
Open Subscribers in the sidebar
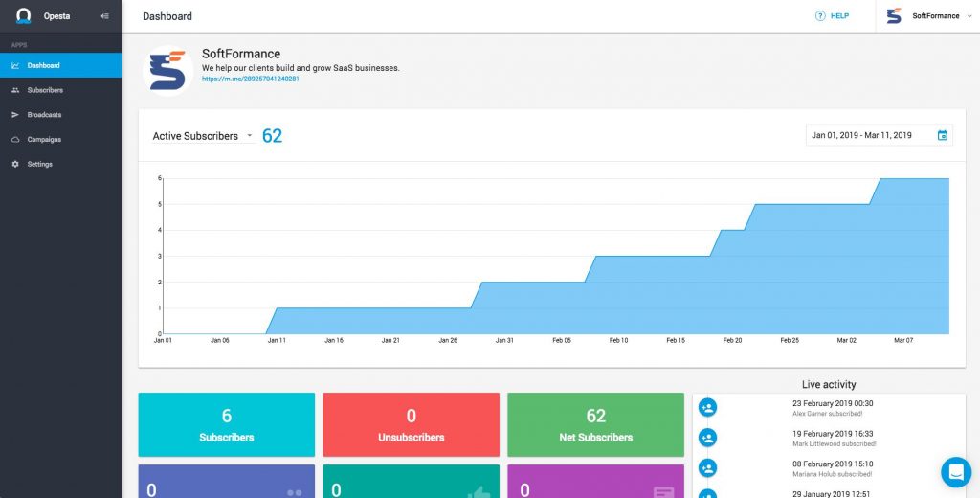pyautogui.click(x=45, y=90)
